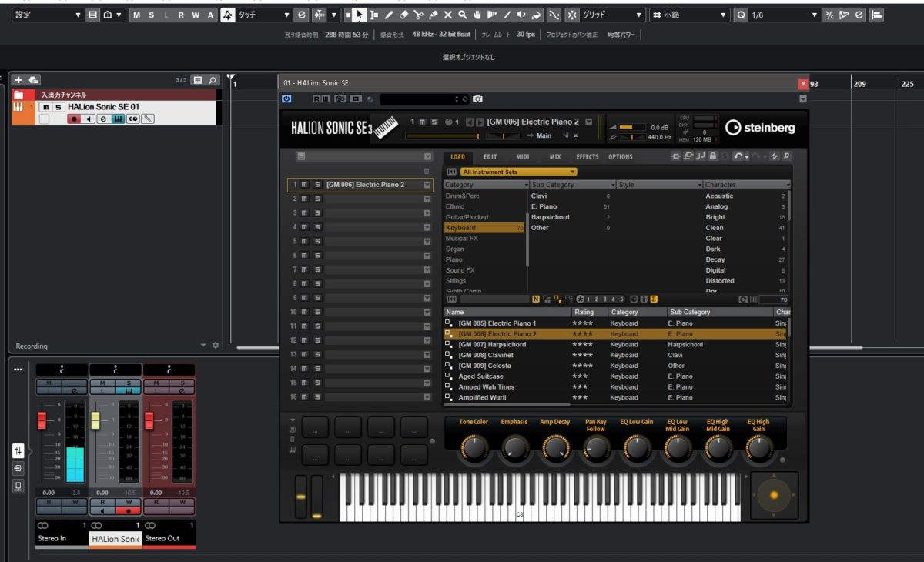The width and height of the screenshot is (924, 562).
Task: Click the lock icon in HALion toolbar
Action: point(713,156)
